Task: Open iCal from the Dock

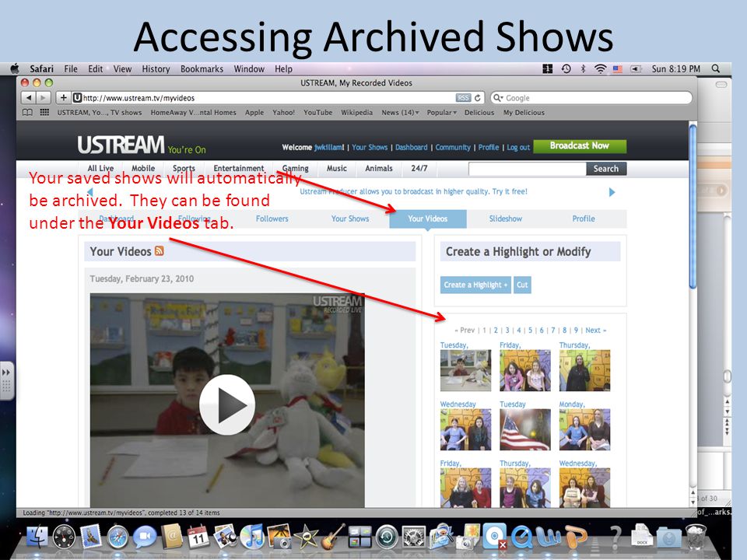Action: point(198,537)
